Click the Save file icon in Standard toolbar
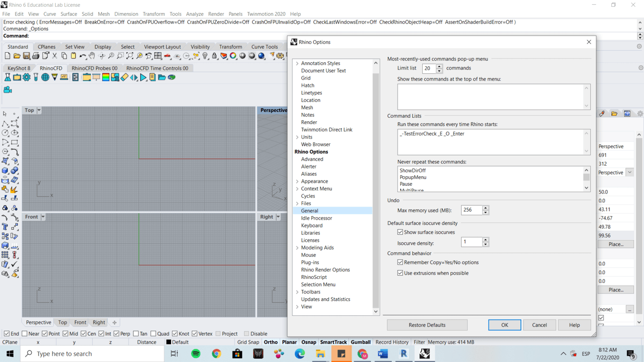The height and width of the screenshot is (362, 644). point(27,56)
